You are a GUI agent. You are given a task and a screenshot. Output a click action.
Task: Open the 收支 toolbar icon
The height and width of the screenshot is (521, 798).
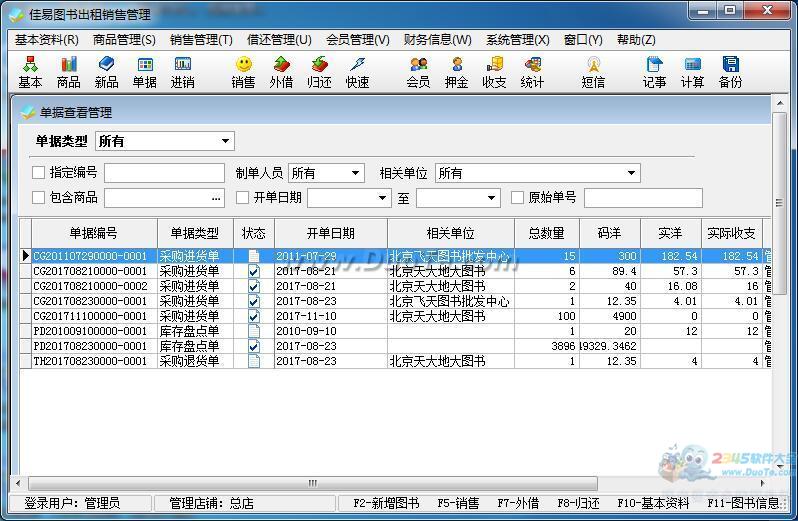(x=494, y=72)
